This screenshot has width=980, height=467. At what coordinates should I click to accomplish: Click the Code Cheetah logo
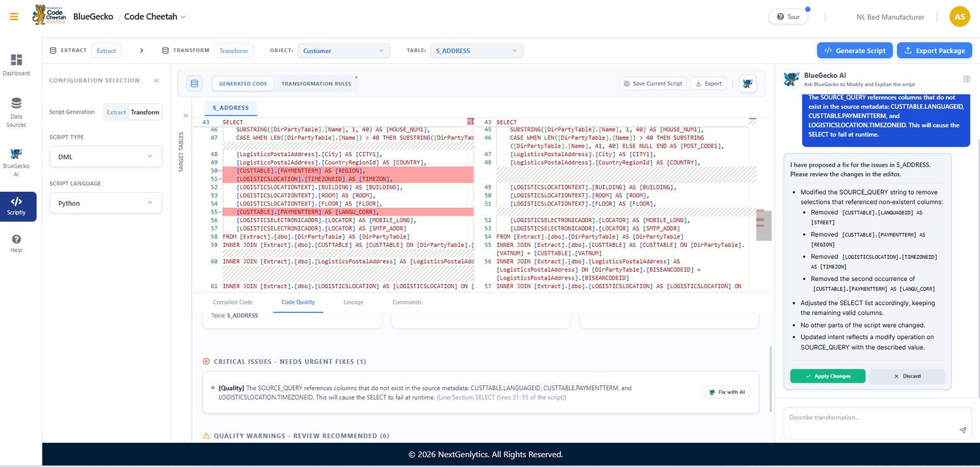coord(49,15)
